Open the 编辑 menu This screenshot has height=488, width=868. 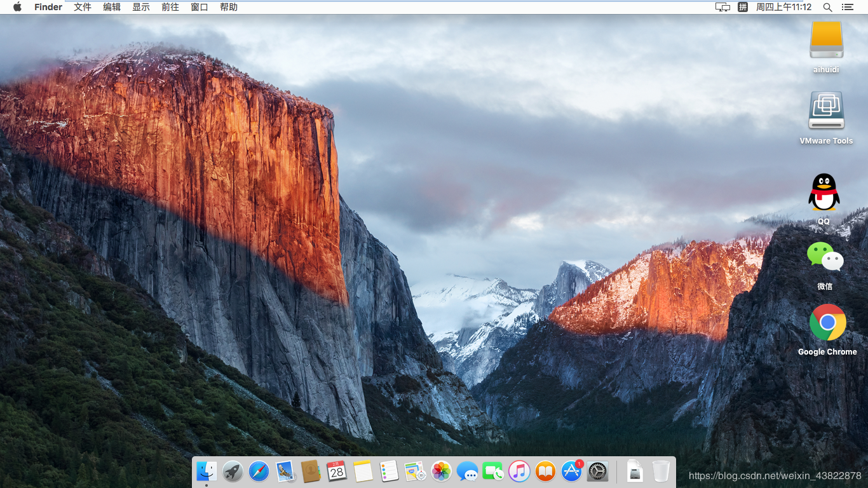(112, 7)
